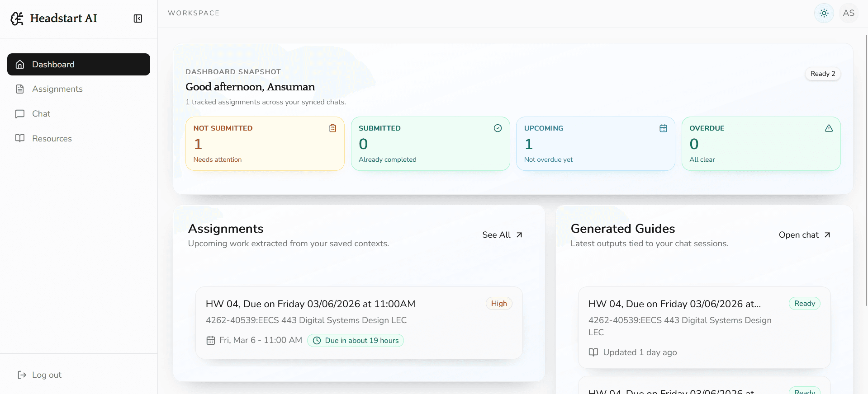This screenshot has width=868, height=394.
Task: Click the Headstart AI logo icon
Action: 17,19
